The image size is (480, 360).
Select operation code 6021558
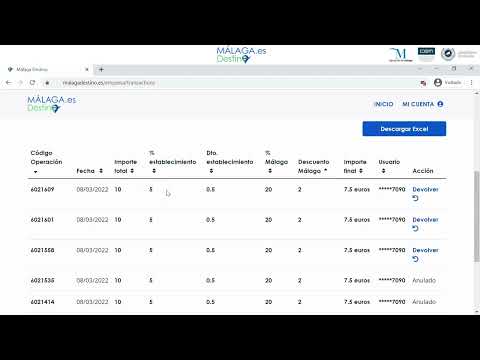(42, 250)
